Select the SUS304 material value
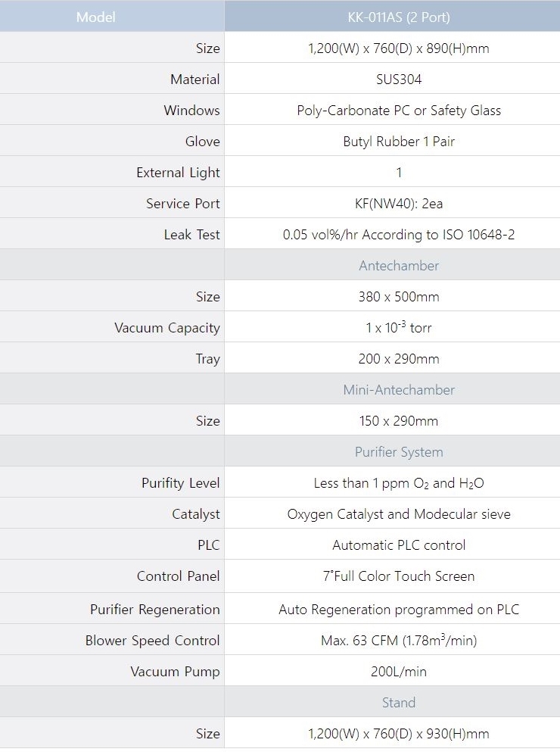The width and height of the screenshot is (560, 752). [x=399, y=80]
